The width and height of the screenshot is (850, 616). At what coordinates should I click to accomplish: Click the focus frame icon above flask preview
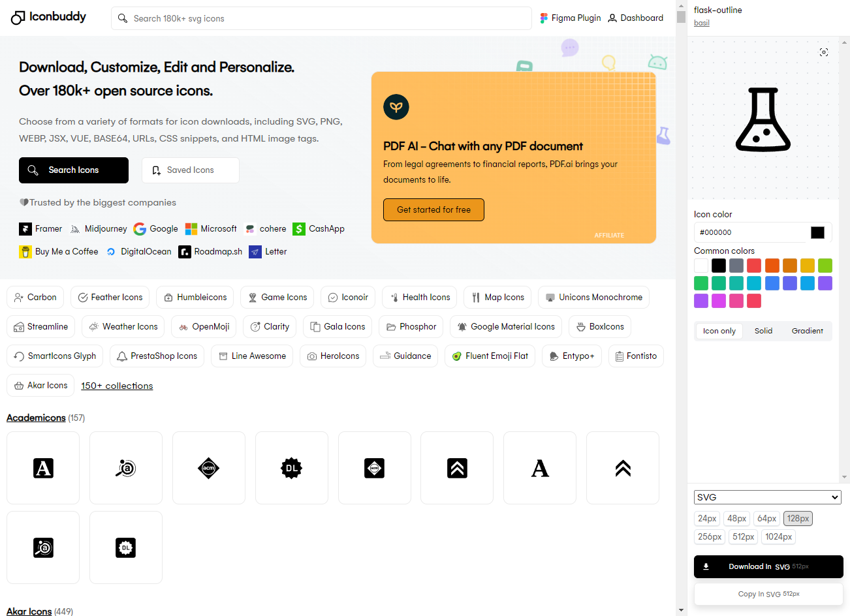point(824,52)
